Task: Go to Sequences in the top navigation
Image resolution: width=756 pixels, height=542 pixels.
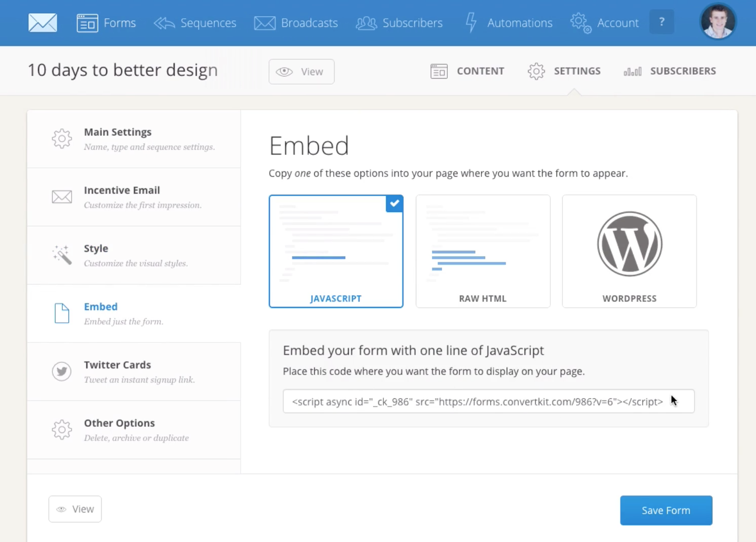Action: tap(195, 23)
